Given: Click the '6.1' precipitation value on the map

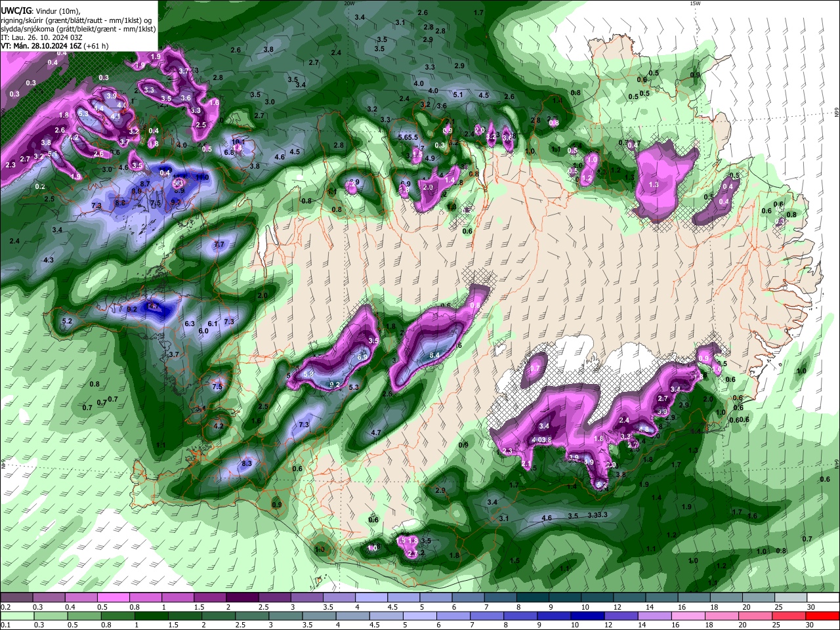Looking at the screenshot, I should click(213, 324).
